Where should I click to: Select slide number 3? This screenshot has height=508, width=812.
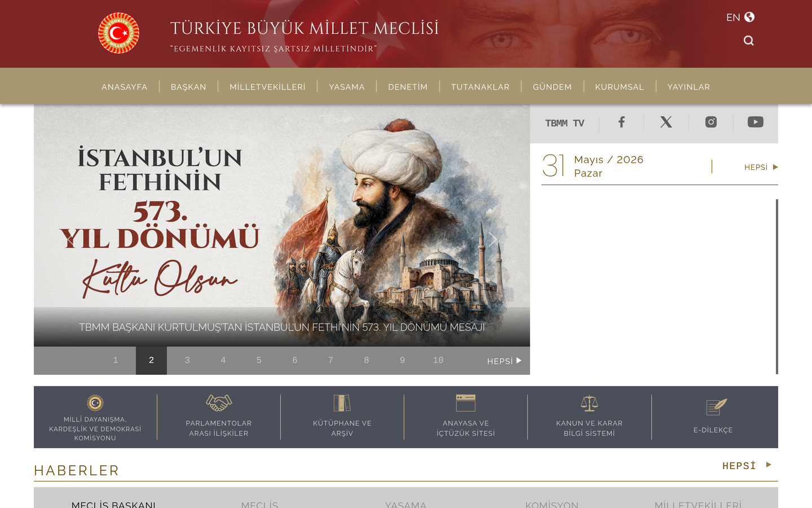(187, 361)
